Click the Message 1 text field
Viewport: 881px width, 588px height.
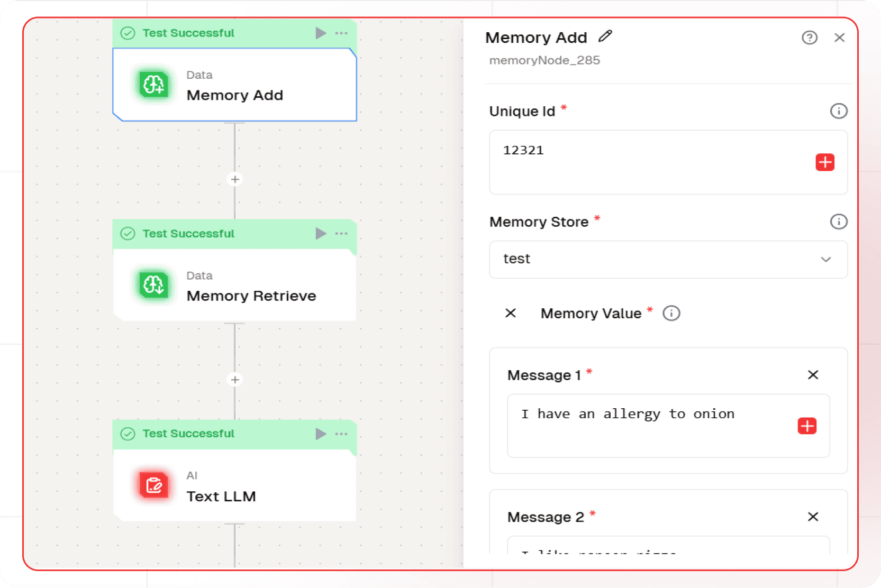pos(668,426)
